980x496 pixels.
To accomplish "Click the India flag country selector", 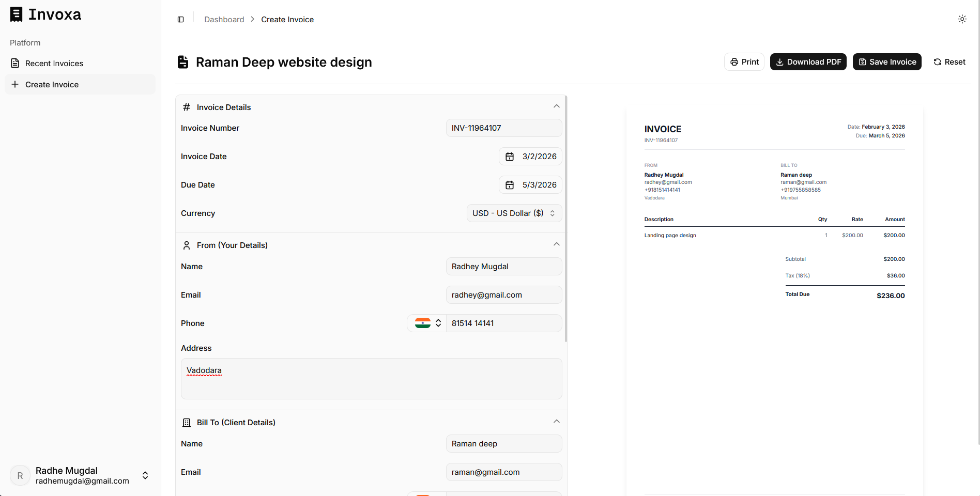I will (x=427, y=323).
